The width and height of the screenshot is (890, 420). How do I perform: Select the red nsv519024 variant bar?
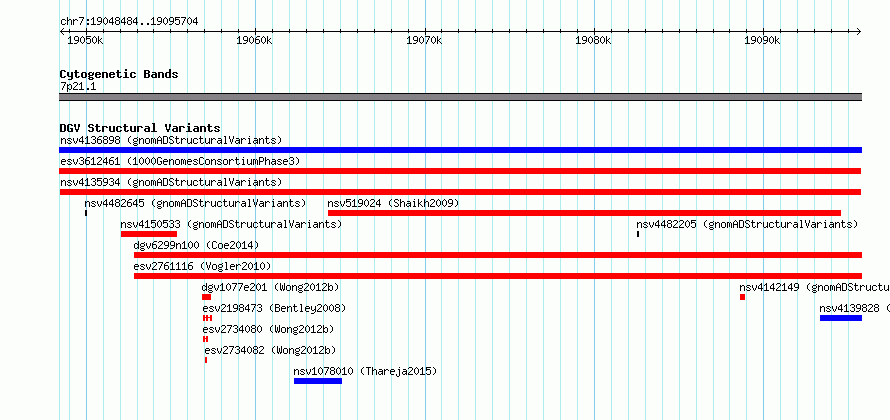click(584, 213)
